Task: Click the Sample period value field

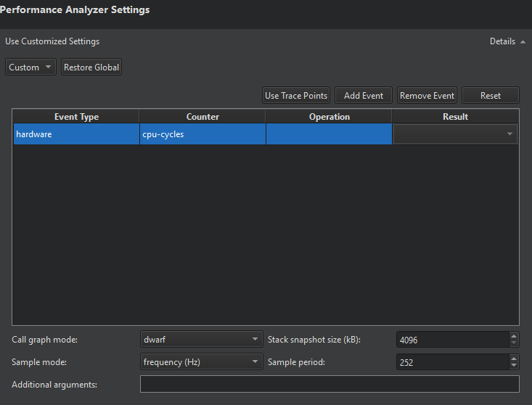Action: 451,361
